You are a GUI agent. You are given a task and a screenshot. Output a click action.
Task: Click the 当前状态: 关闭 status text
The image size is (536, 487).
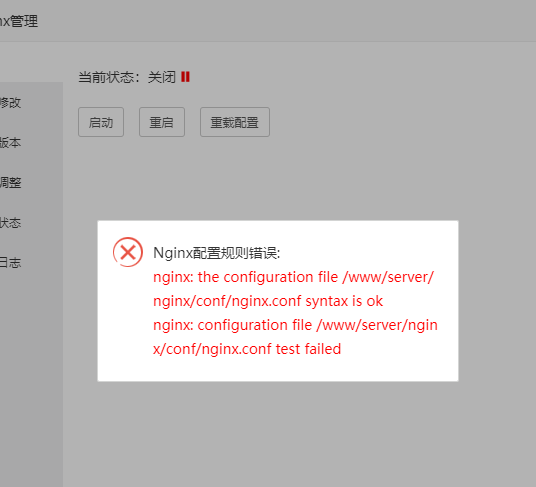click(x=127, y=77)
